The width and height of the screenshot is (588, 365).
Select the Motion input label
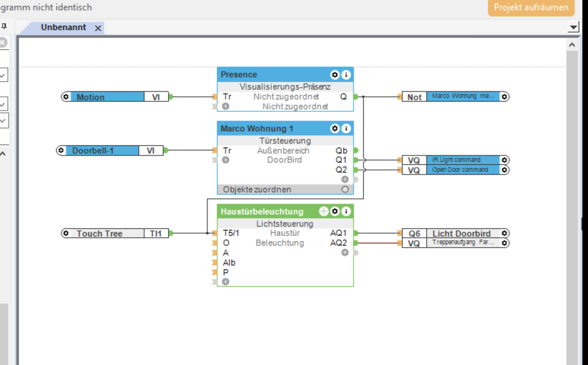tap(91, 97)
